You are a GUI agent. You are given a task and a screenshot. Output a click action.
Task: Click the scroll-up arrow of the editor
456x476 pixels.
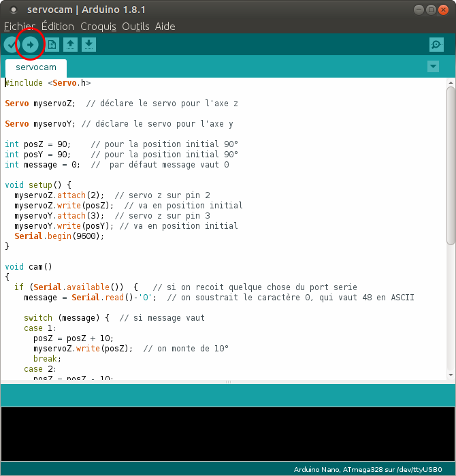click(x=451, y=82)
